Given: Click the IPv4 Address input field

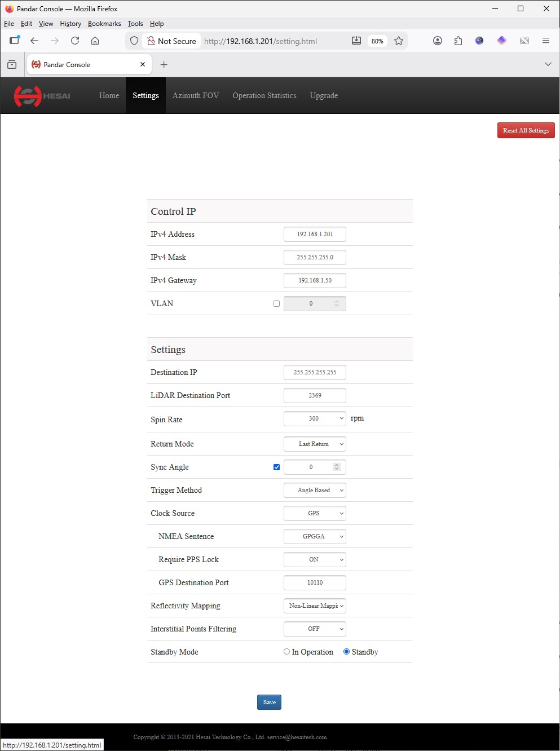Looking at the screenshot, I should click(x=315, y=234).
